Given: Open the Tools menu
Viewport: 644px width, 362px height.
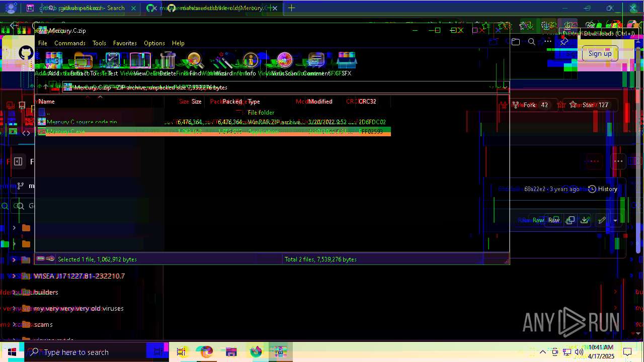Looking at the screenshot, I should click(99, 43).
